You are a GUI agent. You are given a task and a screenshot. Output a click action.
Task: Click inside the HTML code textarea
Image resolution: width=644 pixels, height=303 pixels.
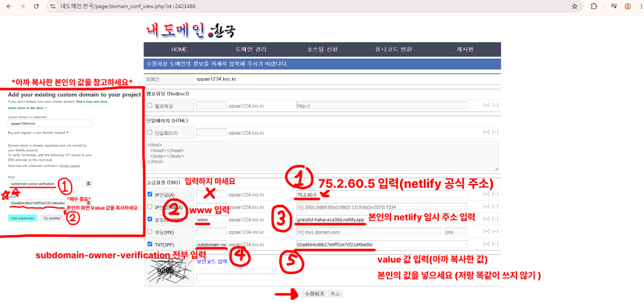tap(323, 156)
